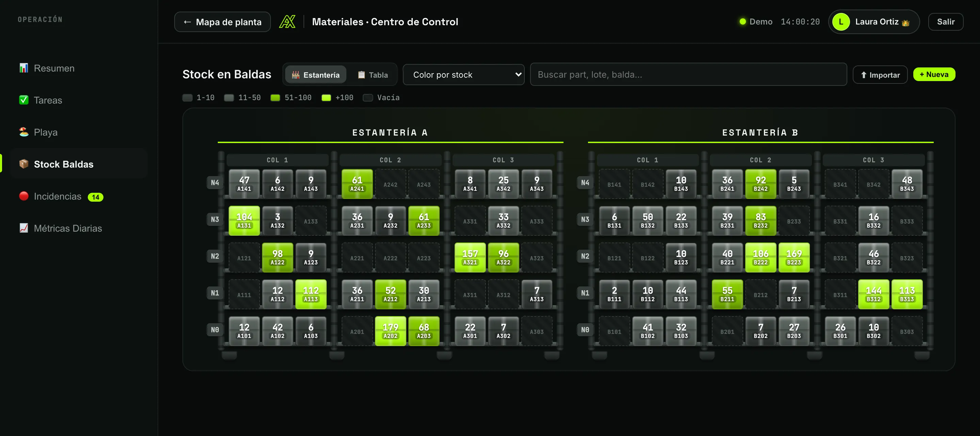Click the +100 legend swatch
This screenshot has height=436, width=980.
[x=326, y=98]
